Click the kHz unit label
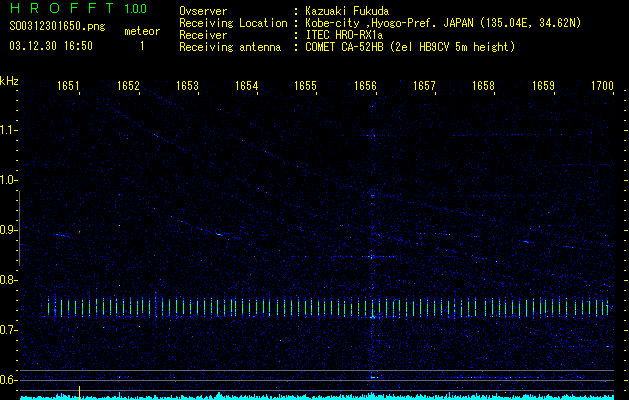629x400 pixels. point(9,80)
